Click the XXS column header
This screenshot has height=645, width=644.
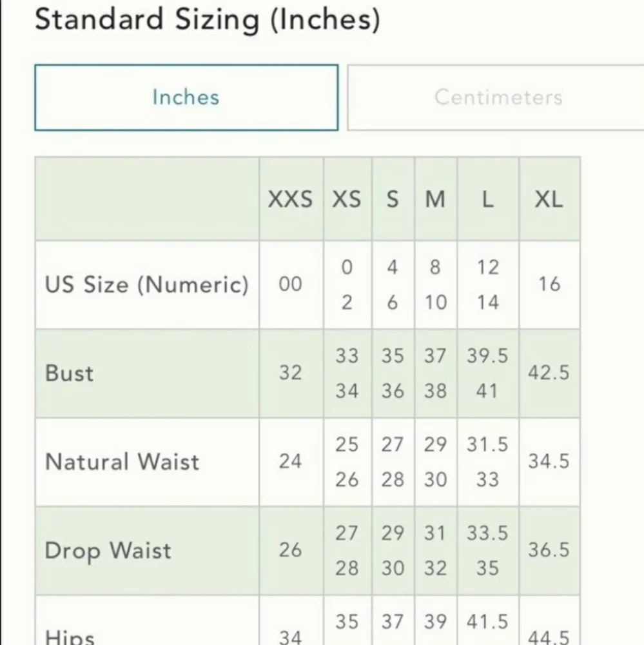pos(290,199)
